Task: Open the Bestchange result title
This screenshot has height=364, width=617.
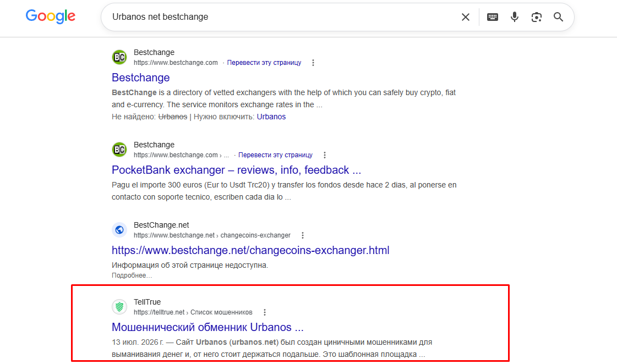Action: [x=140, y=78]
